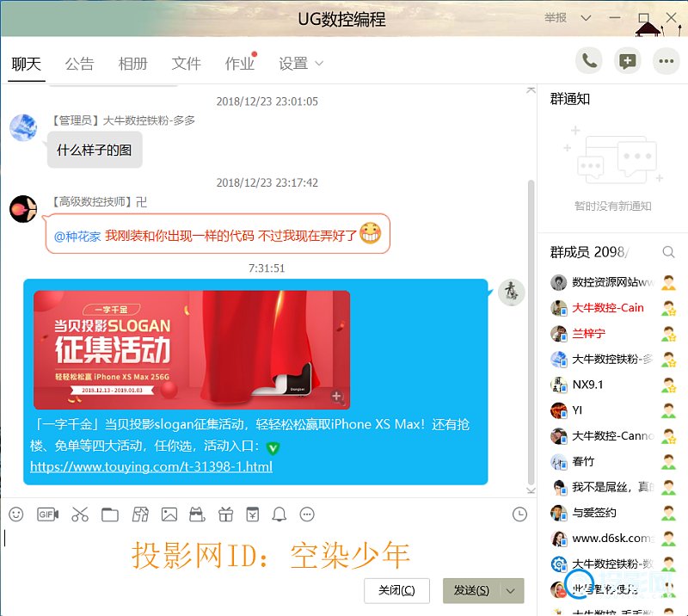This screenshot has height=616, width=688.
Task: Click the 群成员 2098 heading
Action: click(589, 252)
